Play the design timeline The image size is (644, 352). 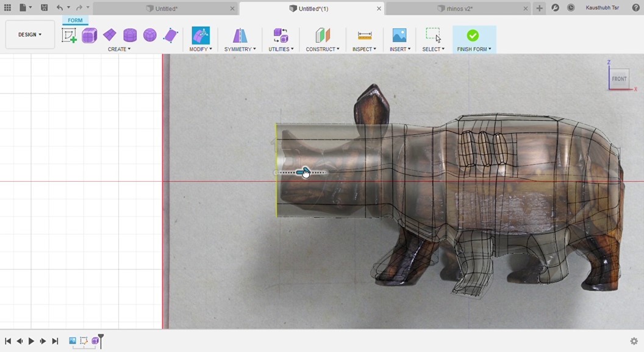click(31, 341)
